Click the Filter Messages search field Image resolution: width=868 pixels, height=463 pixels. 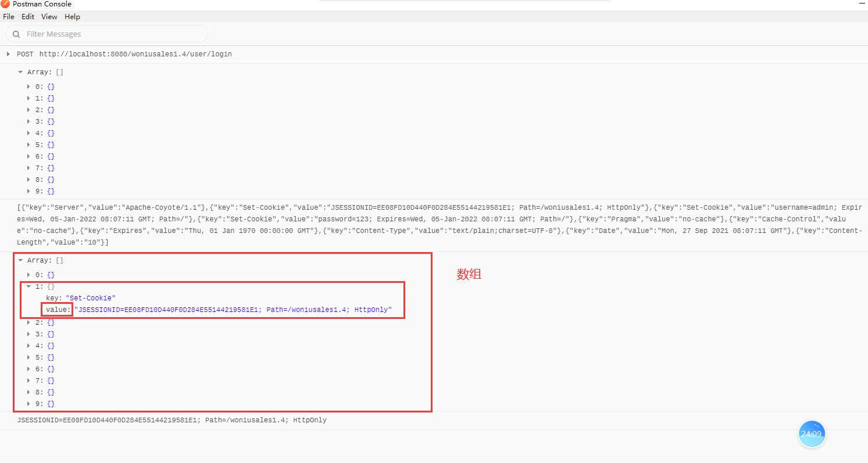pos(107,34)
